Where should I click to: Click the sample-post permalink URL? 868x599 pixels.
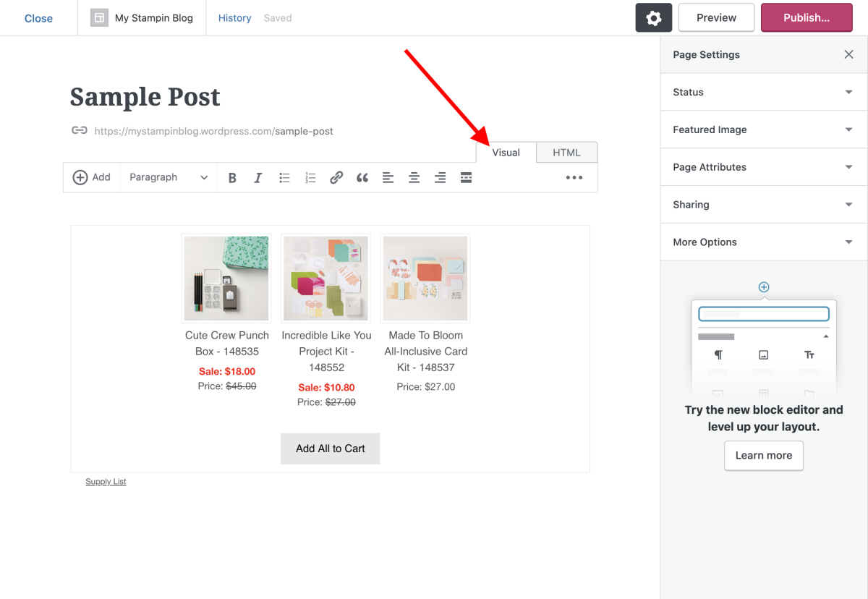pyautogui.click(x=213, y=131)
